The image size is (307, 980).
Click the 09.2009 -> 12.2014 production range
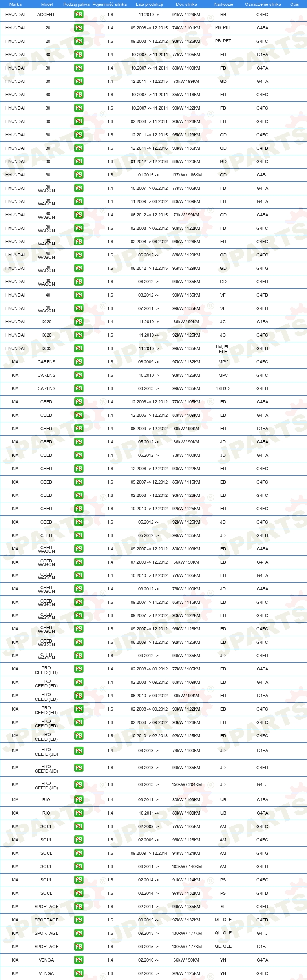(x=149, y=853)
